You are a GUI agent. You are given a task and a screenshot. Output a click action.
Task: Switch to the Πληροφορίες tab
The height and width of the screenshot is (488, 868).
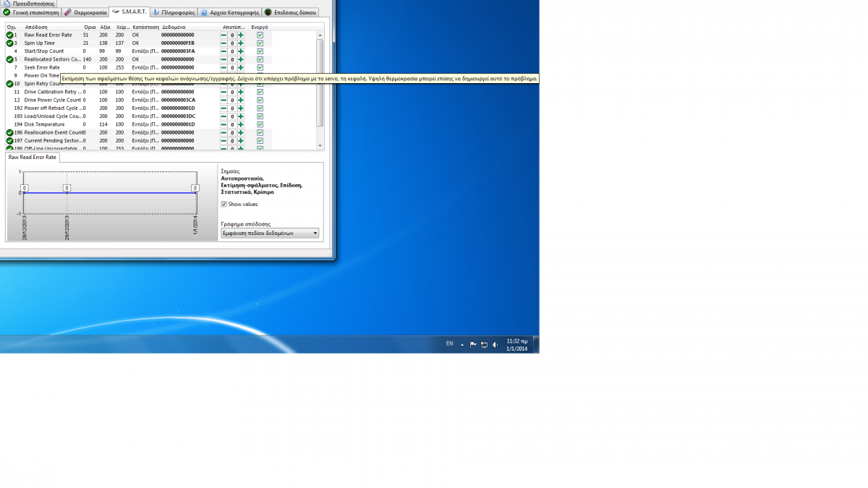[174, 12]
